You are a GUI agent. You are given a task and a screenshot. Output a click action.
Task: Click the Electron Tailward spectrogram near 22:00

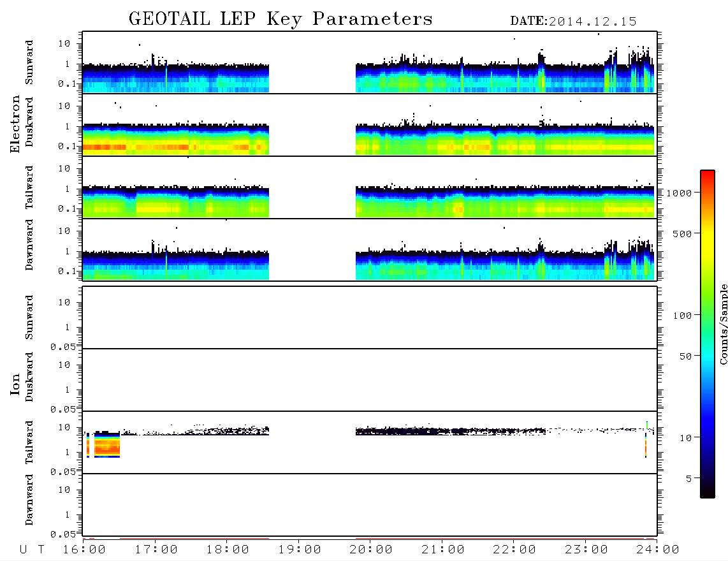click(514, 202)
